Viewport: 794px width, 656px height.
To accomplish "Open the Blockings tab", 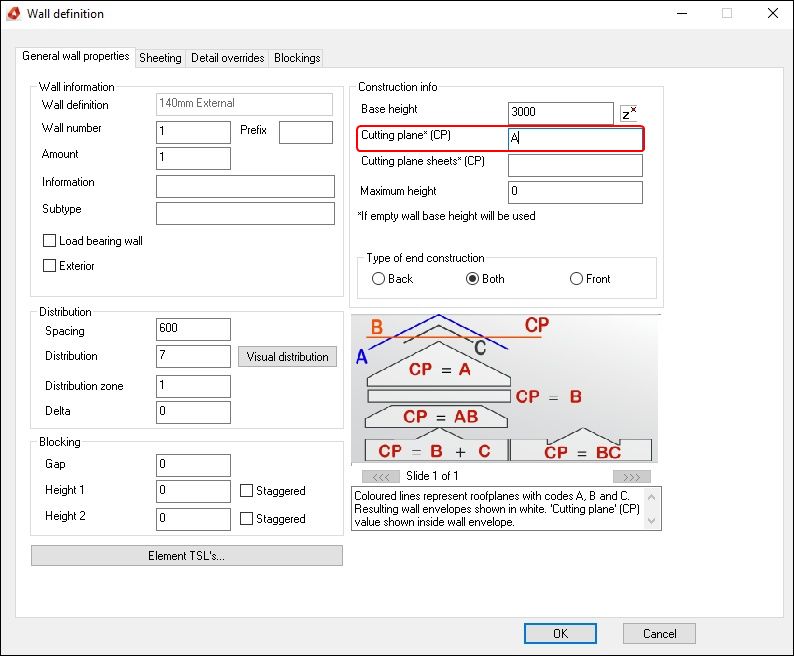I will click(297, 58).
